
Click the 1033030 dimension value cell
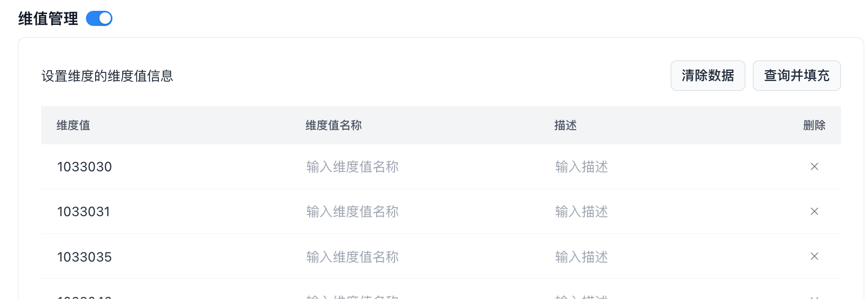tap(84, 167)
